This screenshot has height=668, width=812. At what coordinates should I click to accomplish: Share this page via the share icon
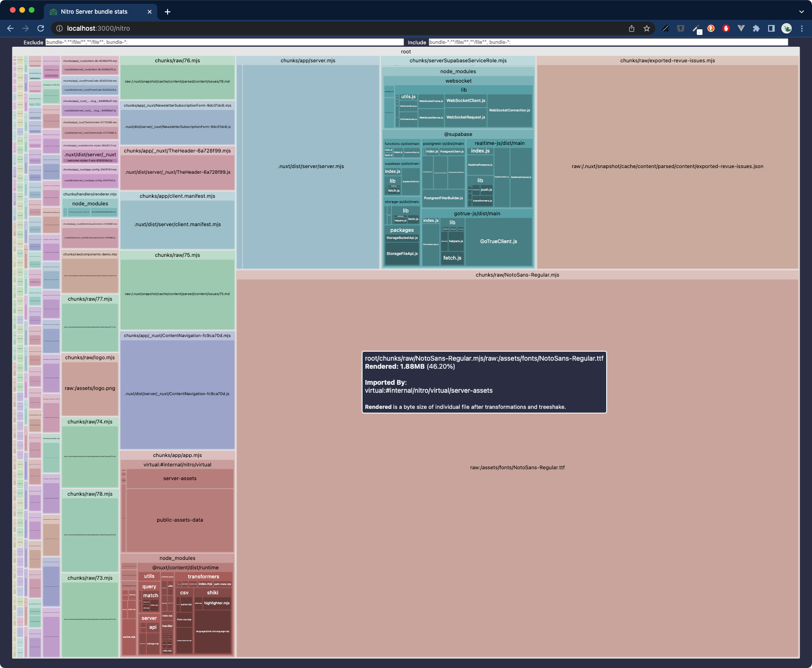click(x=632, y=28)
